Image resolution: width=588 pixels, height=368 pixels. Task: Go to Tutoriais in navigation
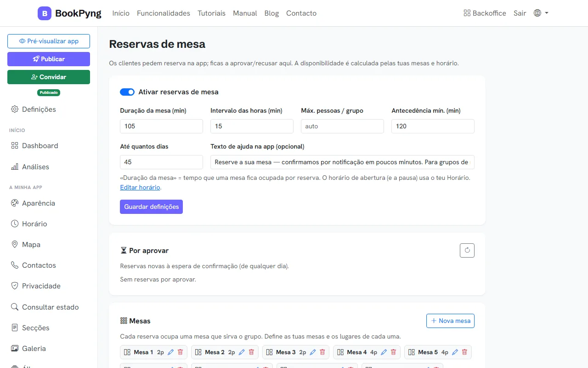coord(211,13)
